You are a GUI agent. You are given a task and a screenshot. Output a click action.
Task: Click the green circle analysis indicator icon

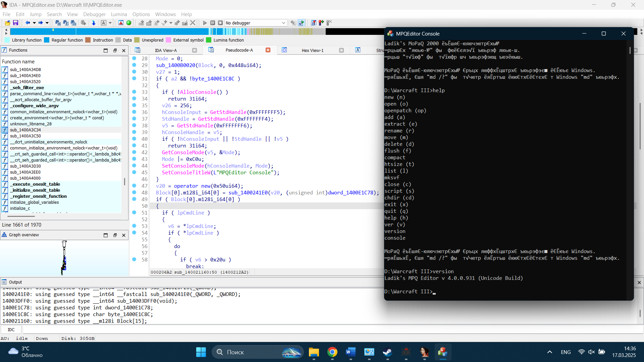click(129, 23)
